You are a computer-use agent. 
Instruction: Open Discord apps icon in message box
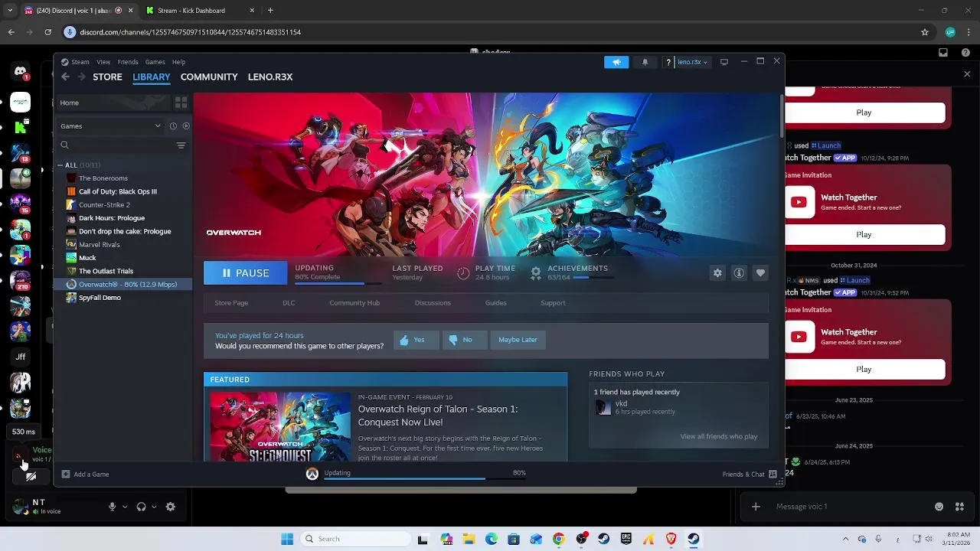click(x=959, y=507)
